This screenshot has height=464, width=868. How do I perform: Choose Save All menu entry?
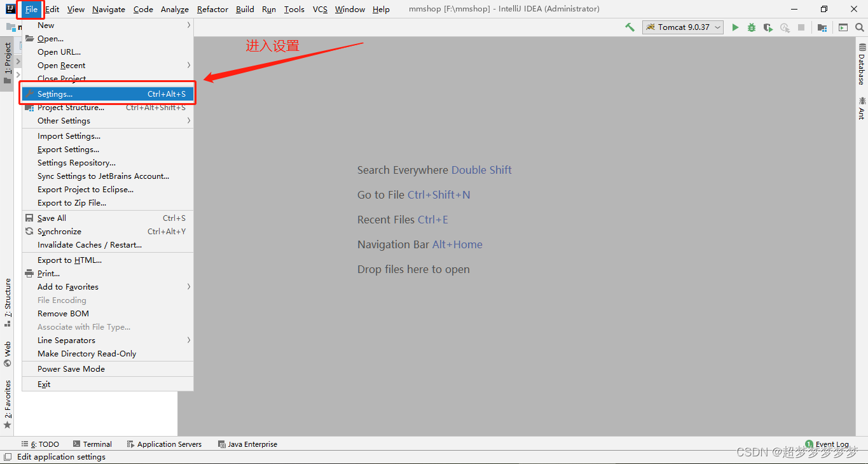point(107,218)
